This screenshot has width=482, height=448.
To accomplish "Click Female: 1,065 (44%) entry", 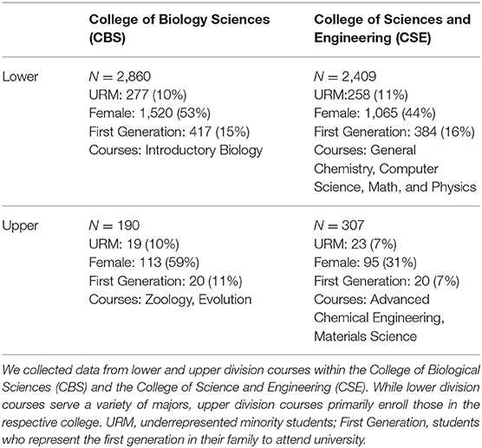I will point(375,114).
